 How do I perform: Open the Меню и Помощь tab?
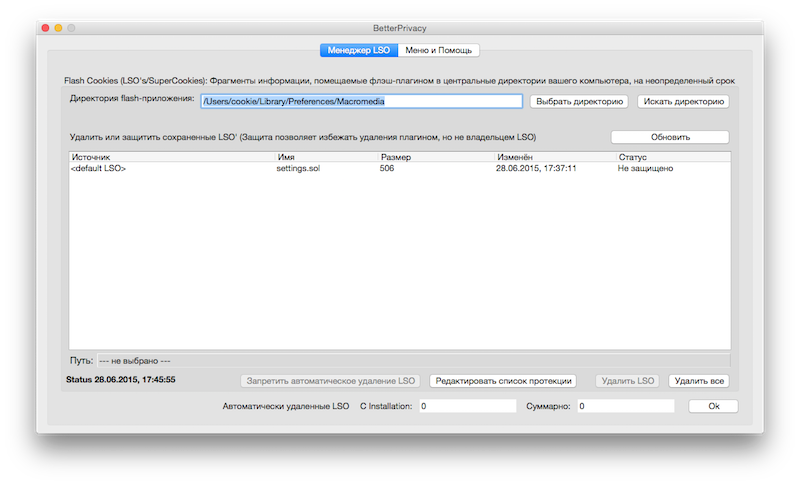click(x=439, y=50)
